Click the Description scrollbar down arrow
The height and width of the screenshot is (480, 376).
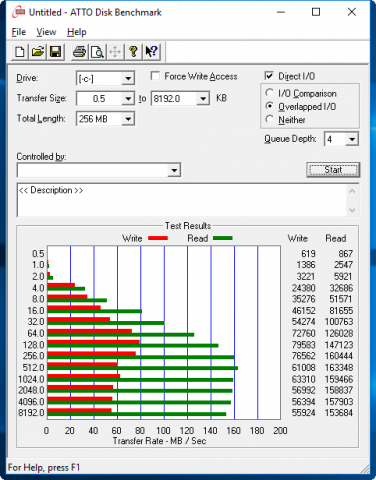[x=352, y=210]
